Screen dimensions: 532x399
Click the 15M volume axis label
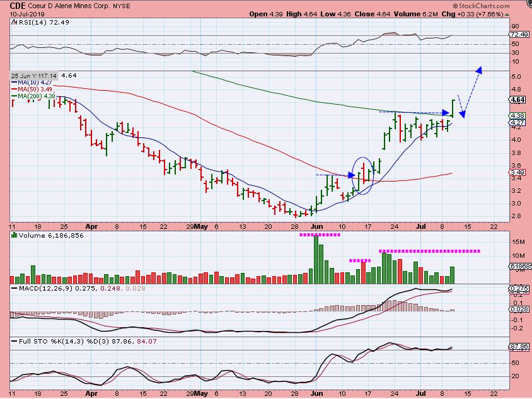(518, 242)
